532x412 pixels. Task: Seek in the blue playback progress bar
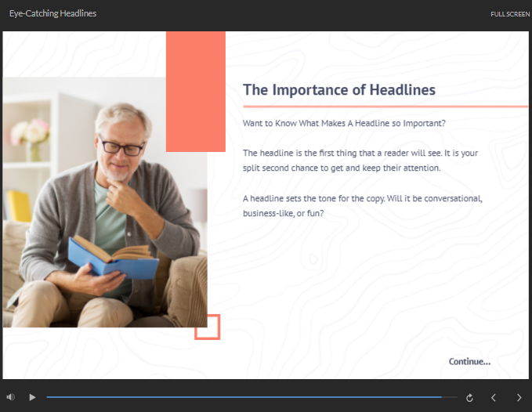[x=252, y=397]
